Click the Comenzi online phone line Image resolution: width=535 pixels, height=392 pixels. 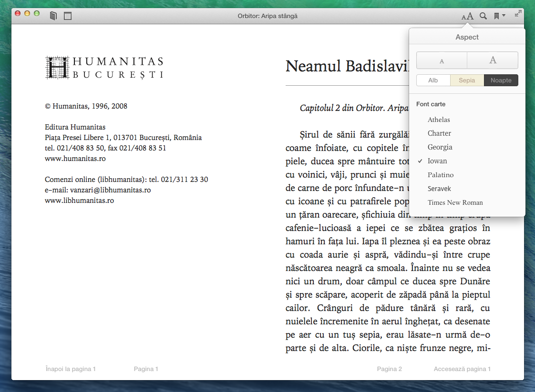(126, 179)
